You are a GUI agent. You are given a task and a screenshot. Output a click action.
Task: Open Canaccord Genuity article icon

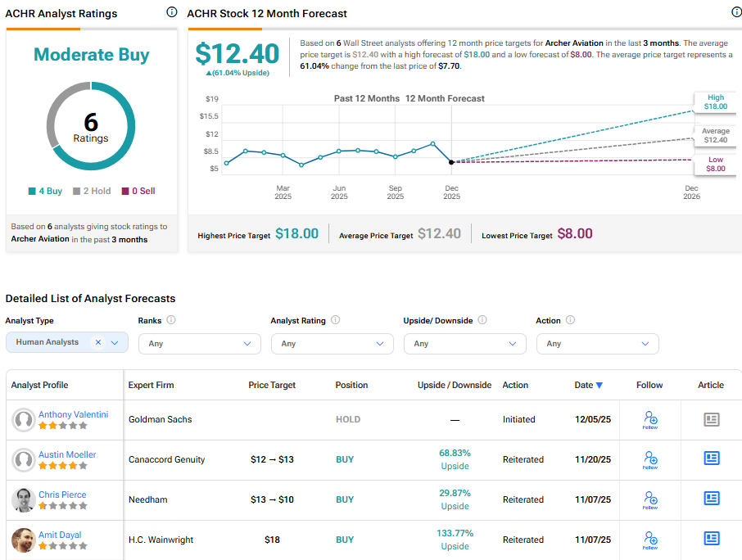712,459
